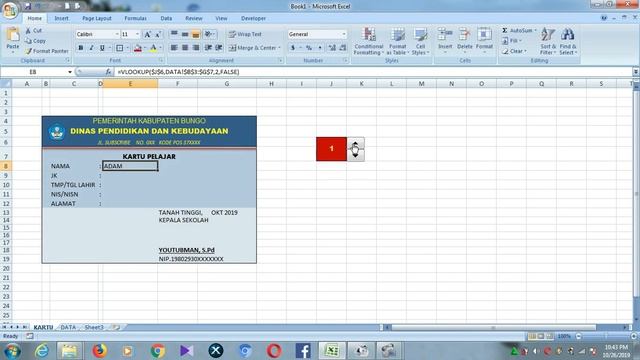The height and width of the screenshot is (360, 640).
Task: Expand the formula bar
Action: click(x=636, y=72)
